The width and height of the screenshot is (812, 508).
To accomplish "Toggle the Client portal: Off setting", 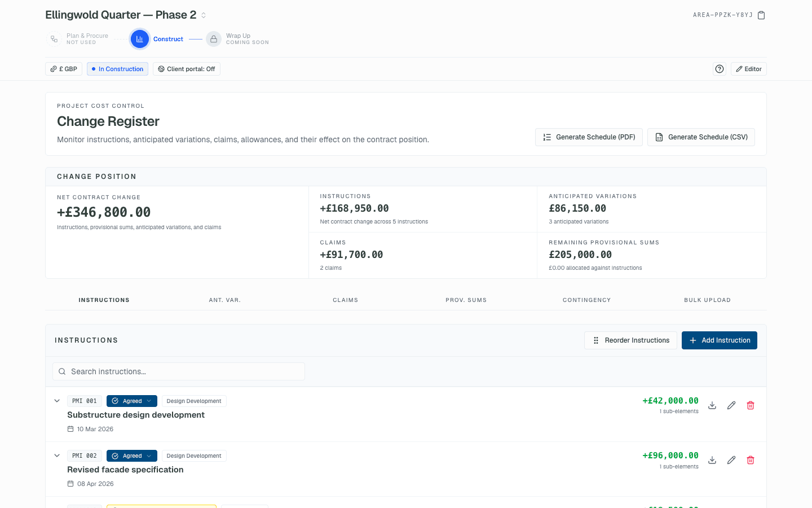I will point(187,69).
